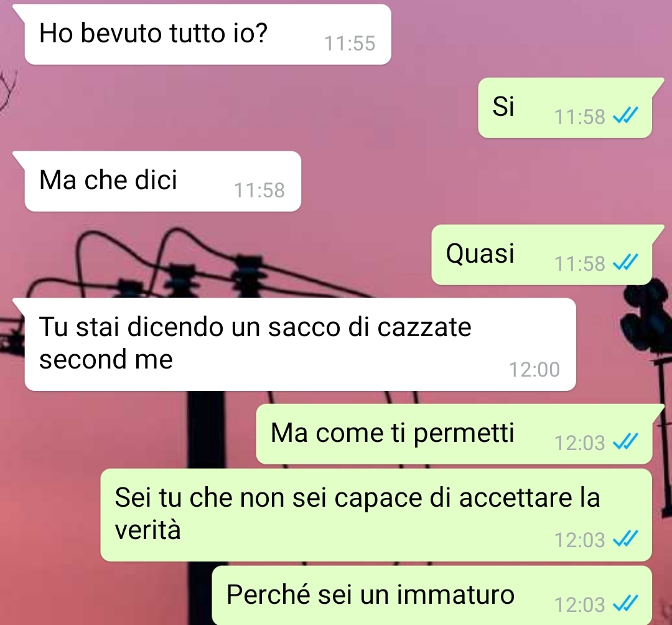The image size is (672, 625).
Task: Tap the 'Ho bevuto tutto io?' message
Action: click(208, 35)
